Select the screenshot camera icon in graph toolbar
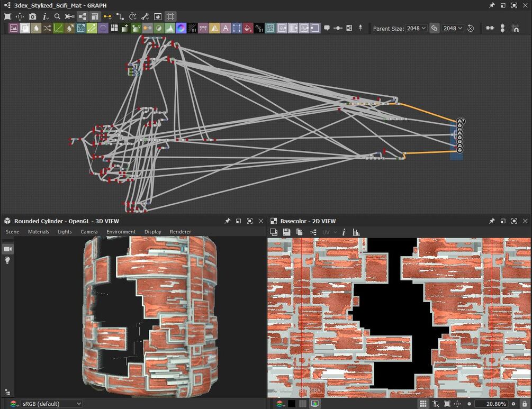 click(x=33, y=17)
